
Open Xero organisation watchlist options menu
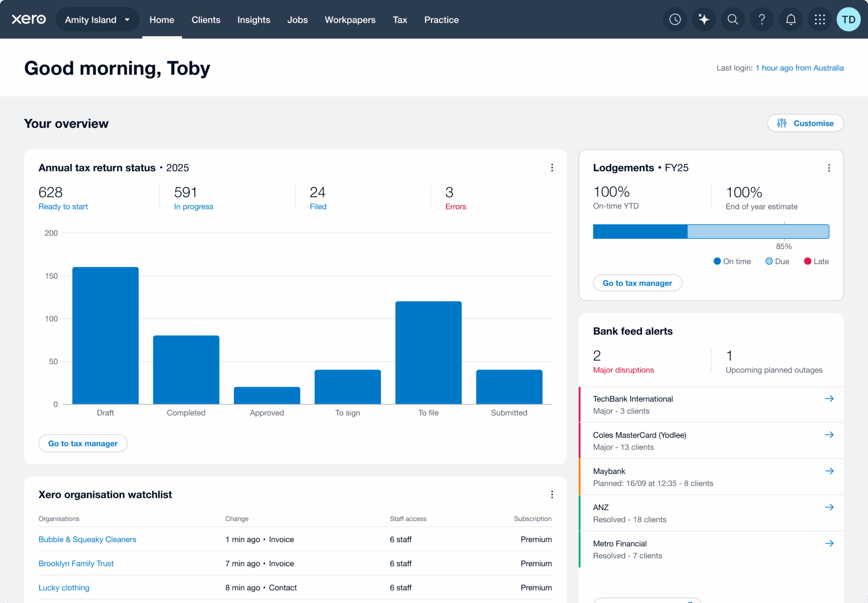click(x=552, y=494)
